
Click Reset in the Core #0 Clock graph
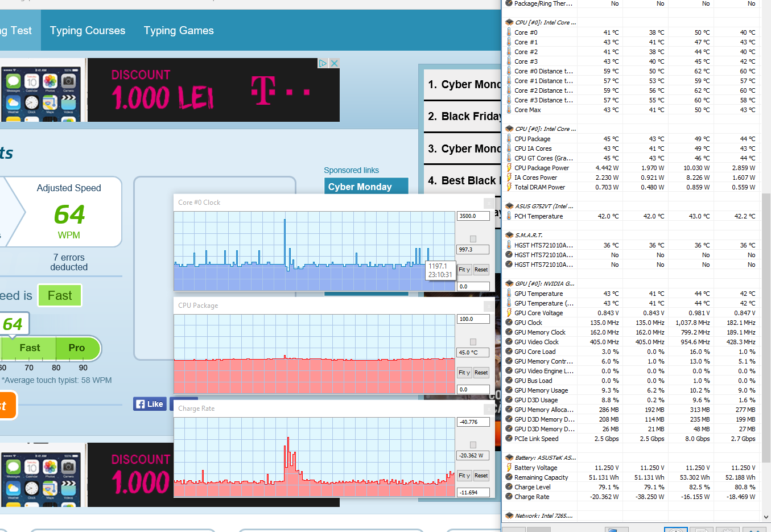coord(481,270)
